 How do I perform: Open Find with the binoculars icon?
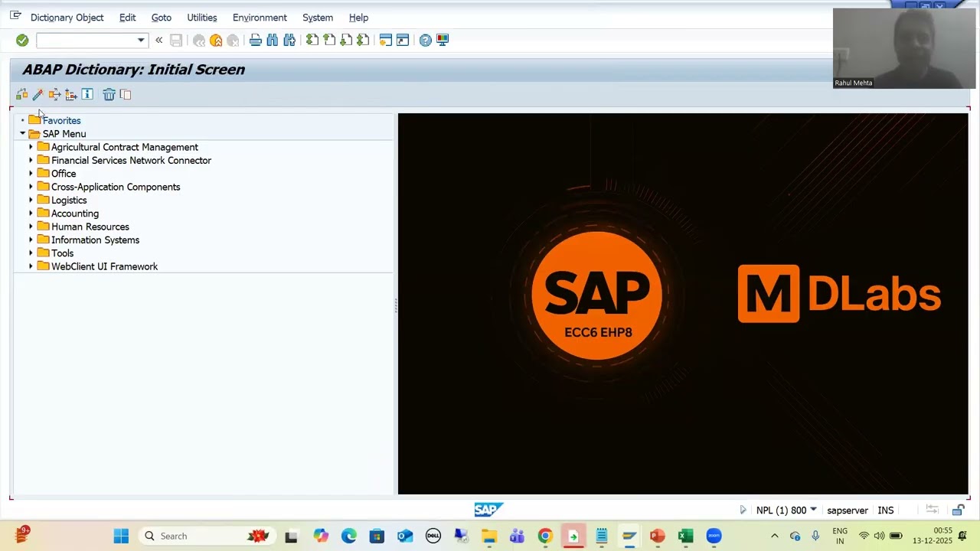(272, 40)
